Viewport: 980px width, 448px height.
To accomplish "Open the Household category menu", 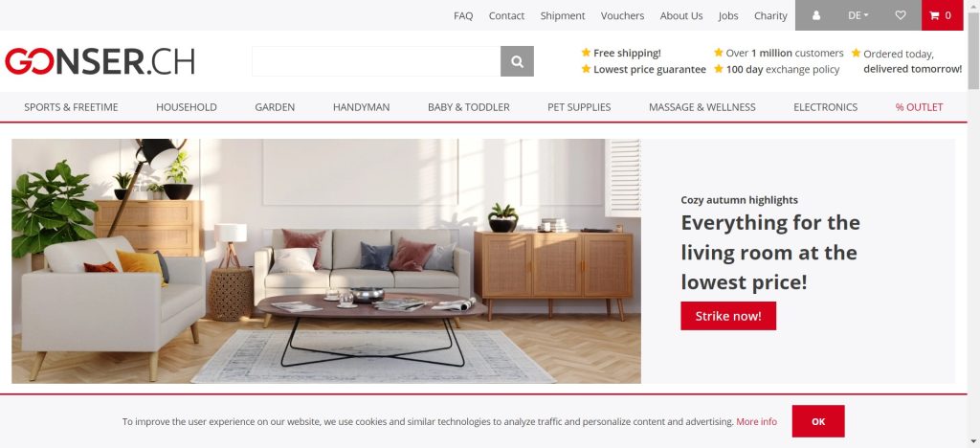I will click(x=187, y=107).
